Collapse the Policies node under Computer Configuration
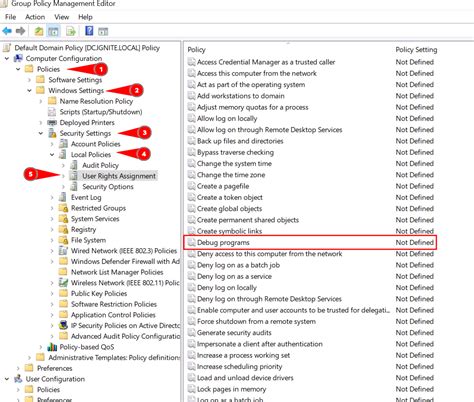Viewport: 474px width, 402px height. click(x=18, y=69)
